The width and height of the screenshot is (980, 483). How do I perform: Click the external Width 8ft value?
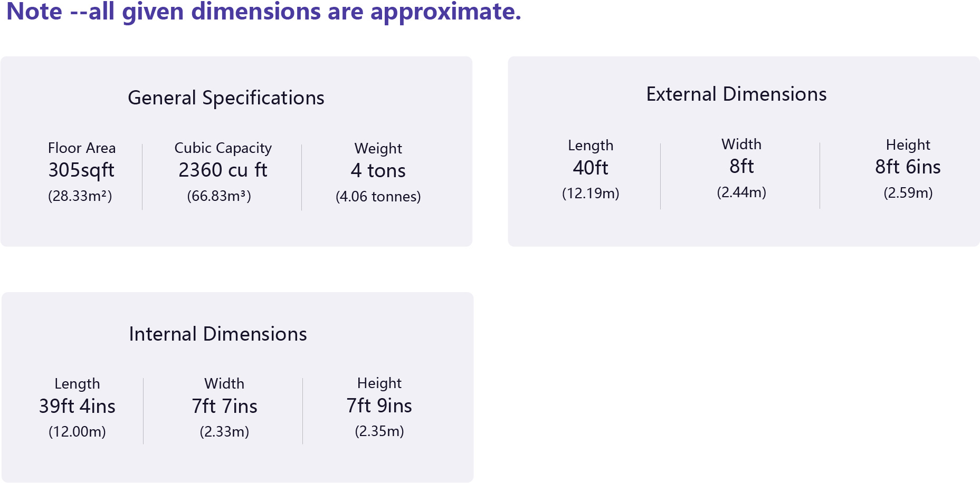coord(741,167)
